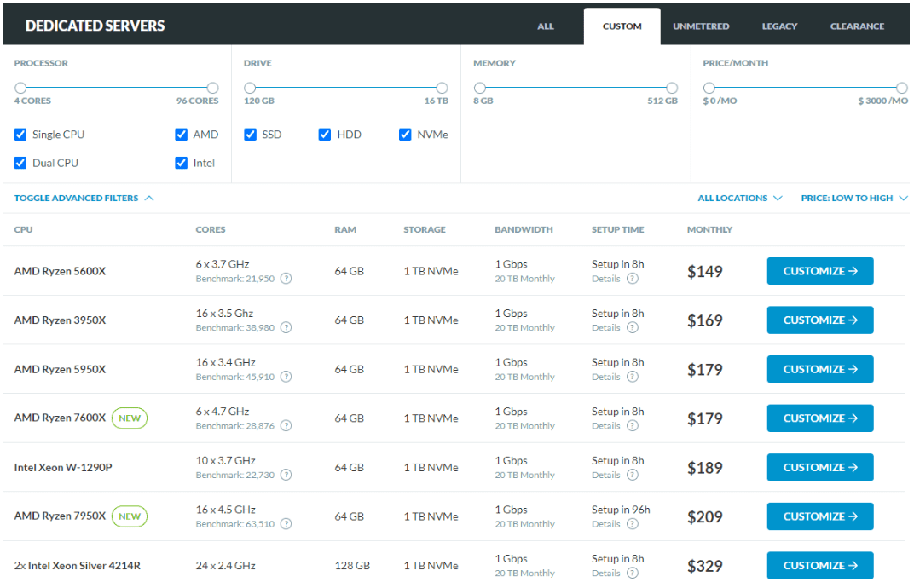The width and height of the screenshot is (914, 588).
Task: Click the NEW badge beside Ryzen 7950X
Action: [130, 516]
